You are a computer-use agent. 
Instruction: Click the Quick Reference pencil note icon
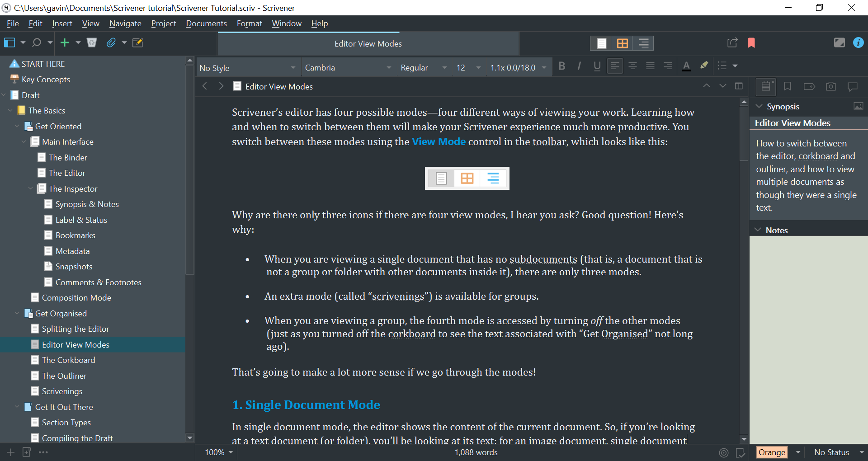pos(137,42)
